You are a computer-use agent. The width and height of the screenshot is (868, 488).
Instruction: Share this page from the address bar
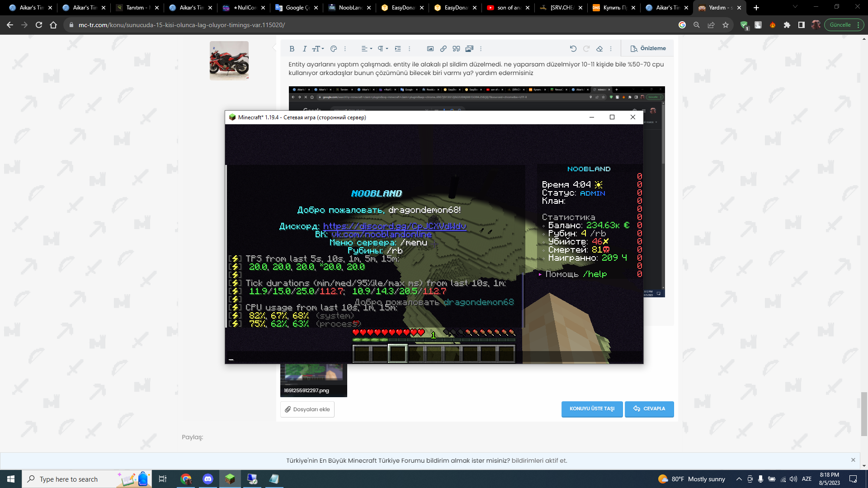point(711,25)
